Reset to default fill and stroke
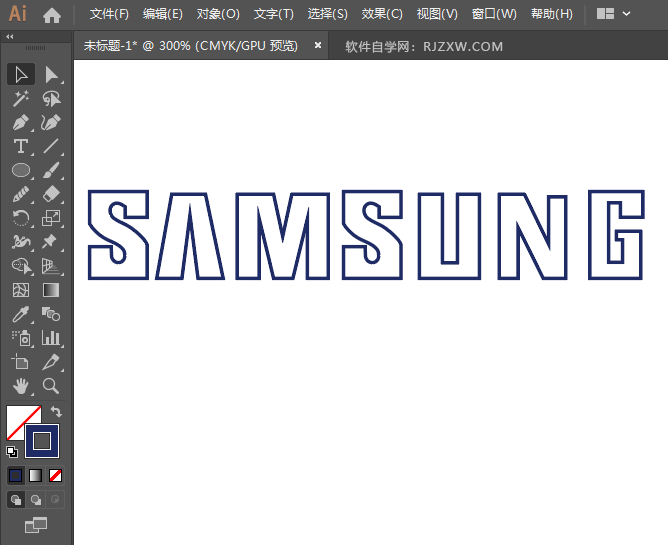 12,452
